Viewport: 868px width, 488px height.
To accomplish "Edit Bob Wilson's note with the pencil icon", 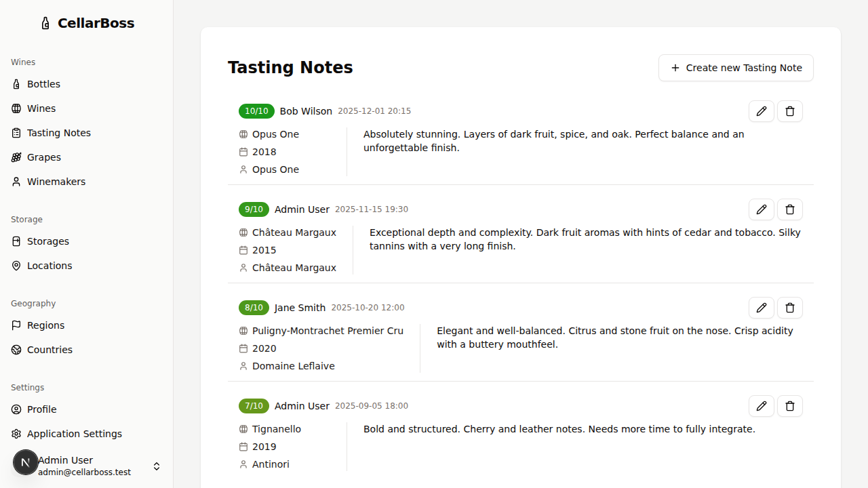I will pyautogui.click(x=761, y=111).
